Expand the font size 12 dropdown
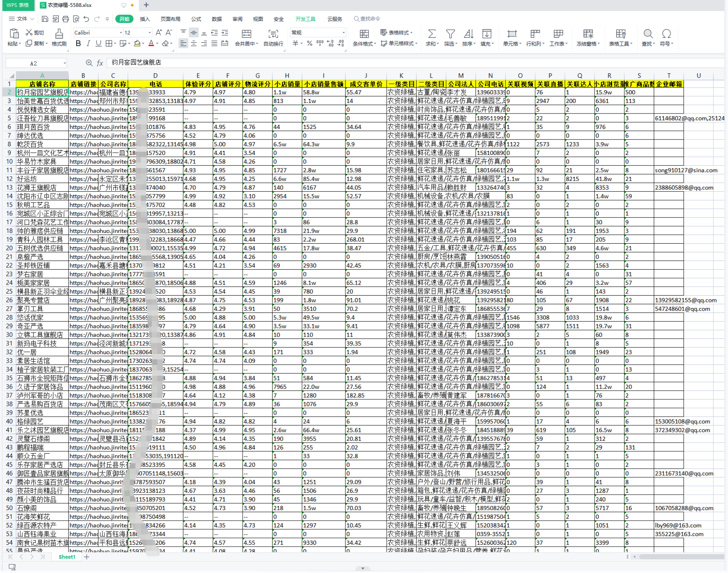The width and height of the screenshot is (728, 573). point(150,33)
